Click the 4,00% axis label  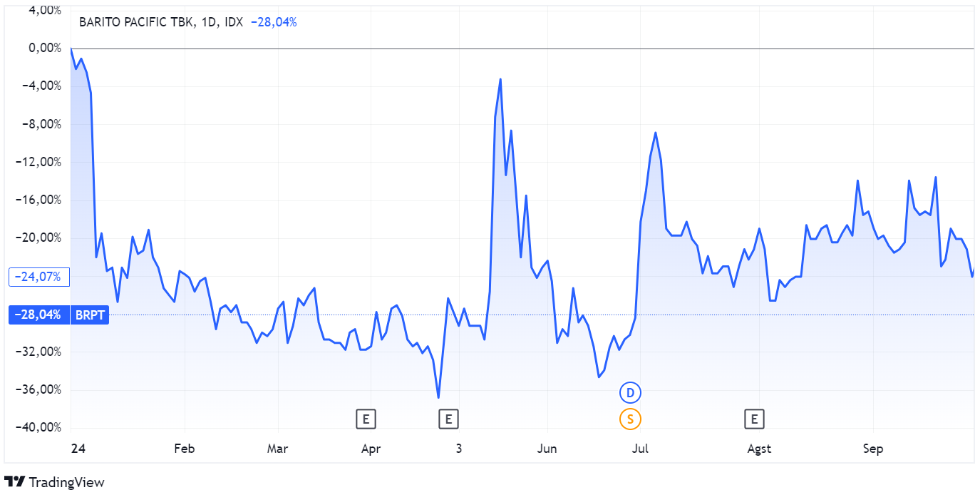(x=44, y=10)
